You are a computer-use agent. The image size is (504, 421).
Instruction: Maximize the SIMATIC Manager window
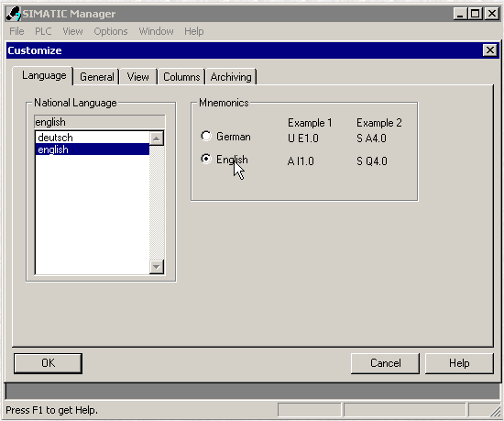pyautogui.click(x=475, y=14)
